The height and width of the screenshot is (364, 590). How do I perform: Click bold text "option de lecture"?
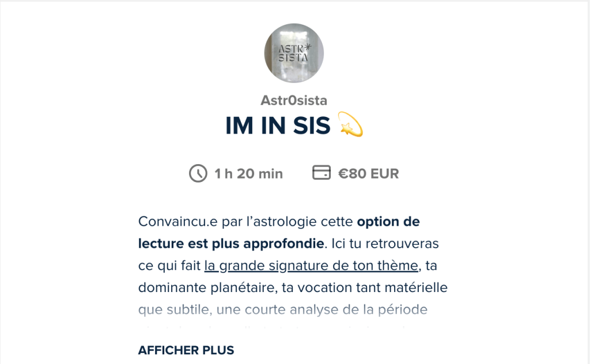(388, 221)
